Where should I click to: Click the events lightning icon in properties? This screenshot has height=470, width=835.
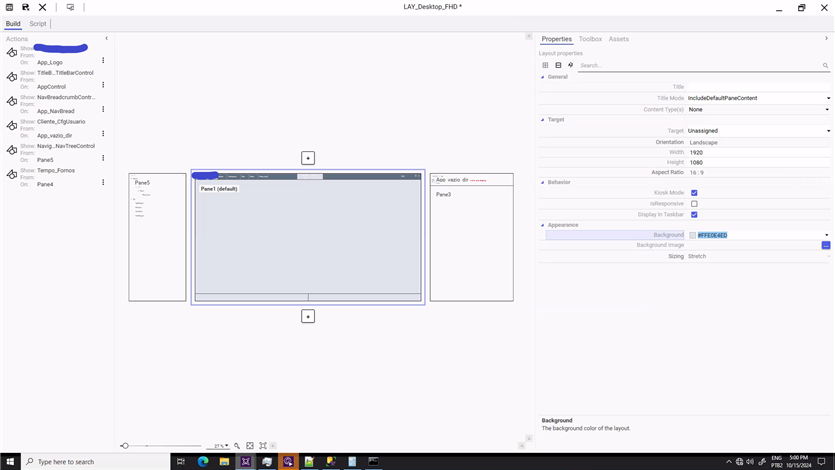(571, 65)
